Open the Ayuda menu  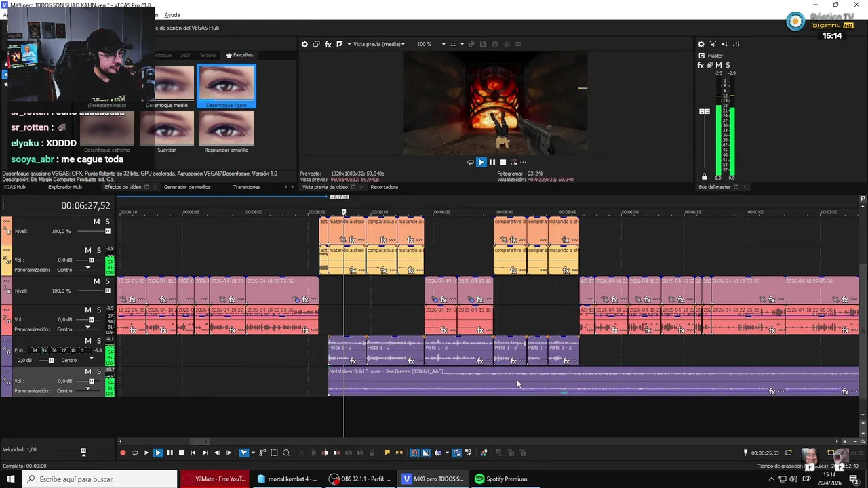pyautogui.click(x=172, y=15)
